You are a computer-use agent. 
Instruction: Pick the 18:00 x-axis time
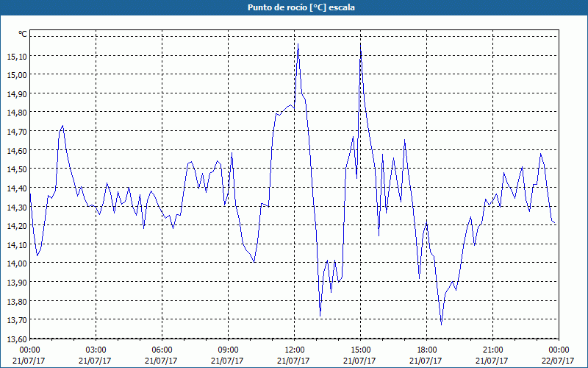[427, 350]
